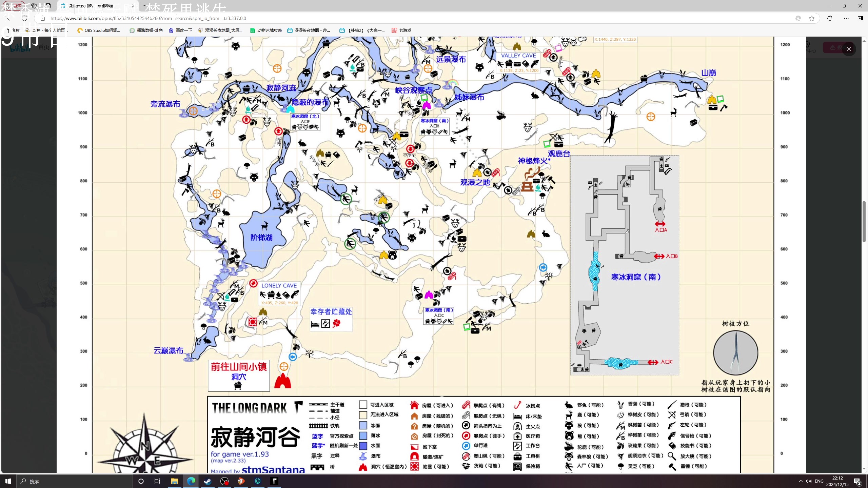
Task: Open a new browser tab
Action: [145, 6]
